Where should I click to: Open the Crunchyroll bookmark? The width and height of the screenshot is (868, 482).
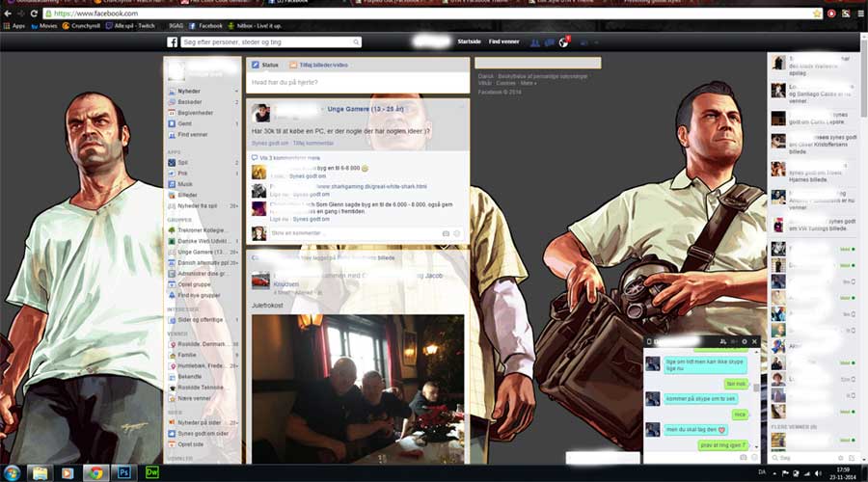(81, 26)
